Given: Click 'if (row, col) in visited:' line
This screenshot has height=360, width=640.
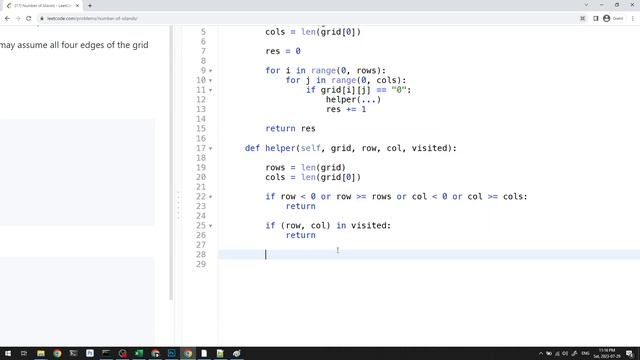Looking at the screenshot, I should pyautogui.click(x=328, y=225).
